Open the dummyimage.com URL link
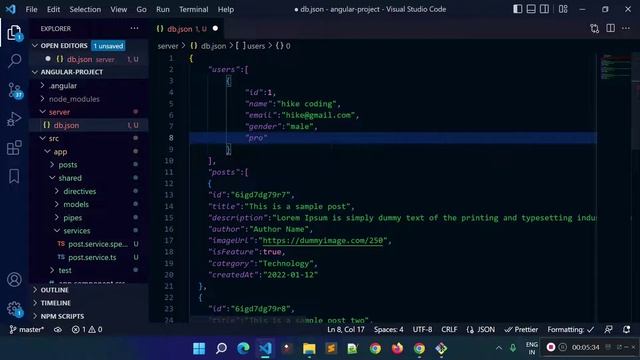This screenshot has width=640, height=360. 323,240
